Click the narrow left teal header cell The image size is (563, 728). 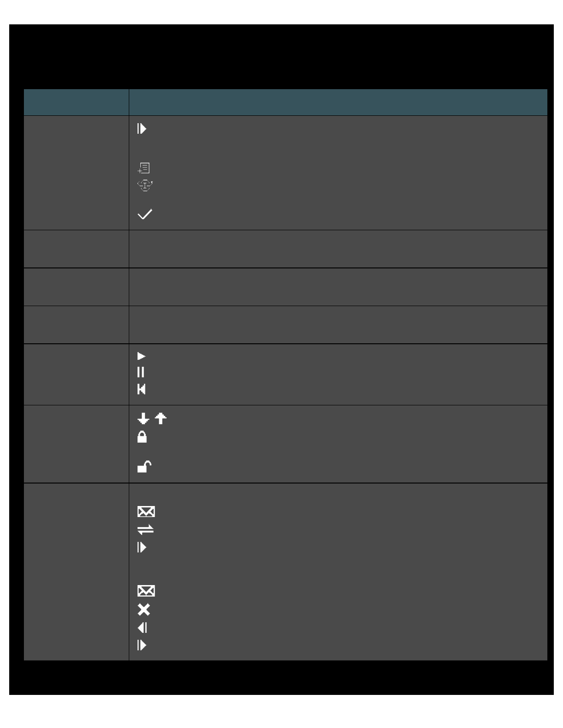pos(76,102)
